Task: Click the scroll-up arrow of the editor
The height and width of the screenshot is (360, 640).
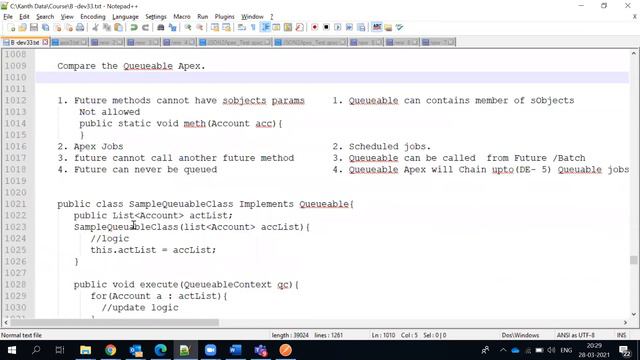Action: click(633, 53)
